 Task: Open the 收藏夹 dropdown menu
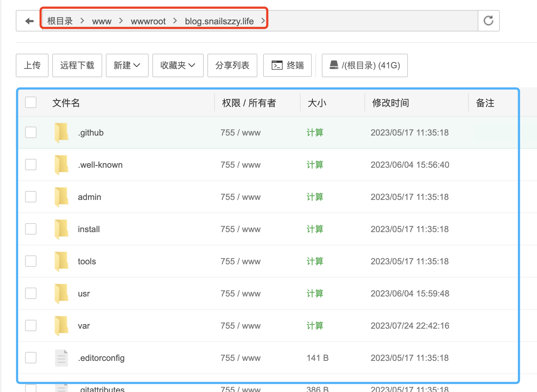click(178, 65)
